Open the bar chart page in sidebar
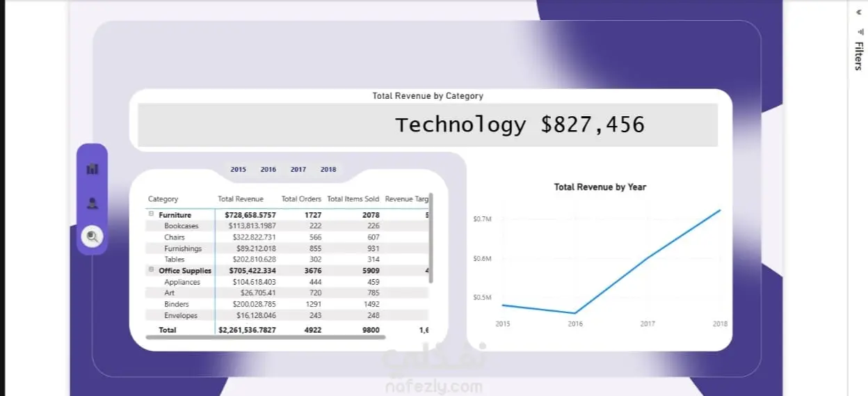This screenshot has width=868, height=396. [93, 169]
